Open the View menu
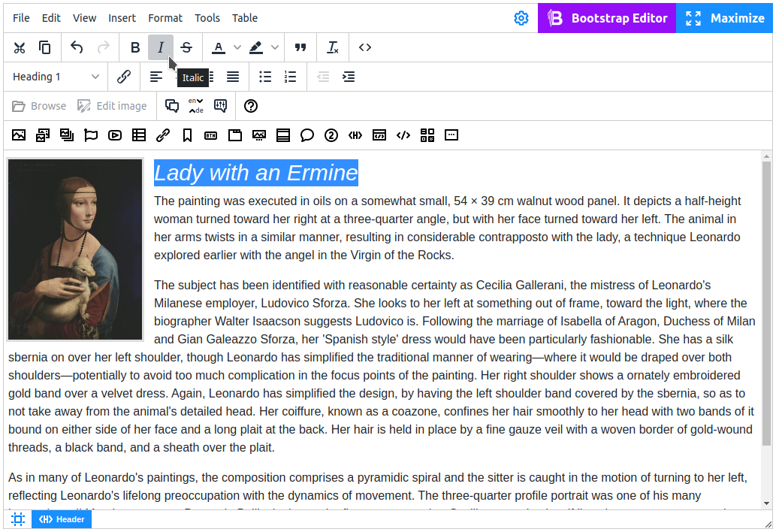The image size is (776, 532). point(85,18)
